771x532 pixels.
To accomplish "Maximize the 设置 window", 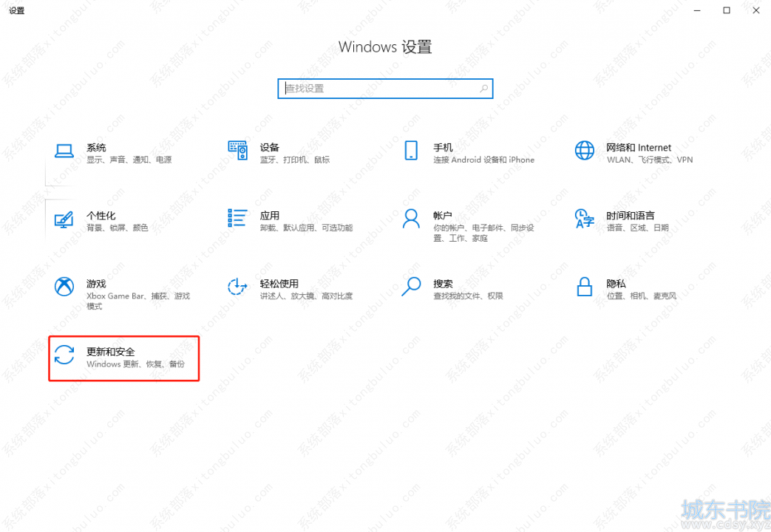I will 726,10.
